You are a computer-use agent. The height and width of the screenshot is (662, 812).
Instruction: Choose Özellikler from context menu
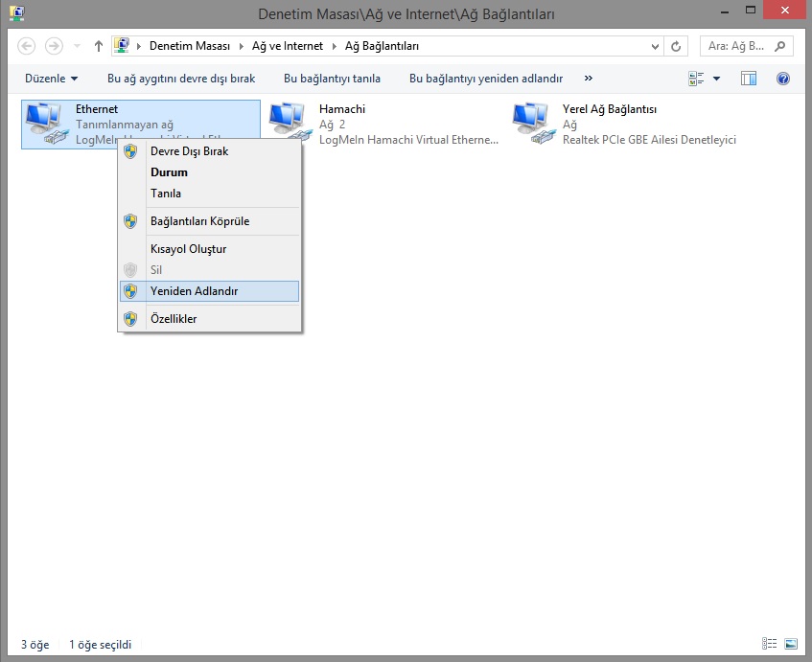tap(210, 319)
